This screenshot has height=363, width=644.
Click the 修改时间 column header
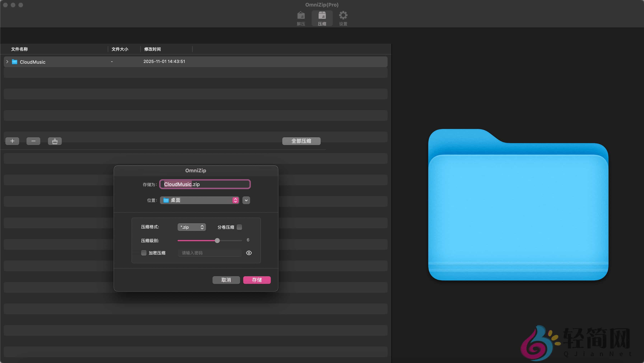[152, 49]
